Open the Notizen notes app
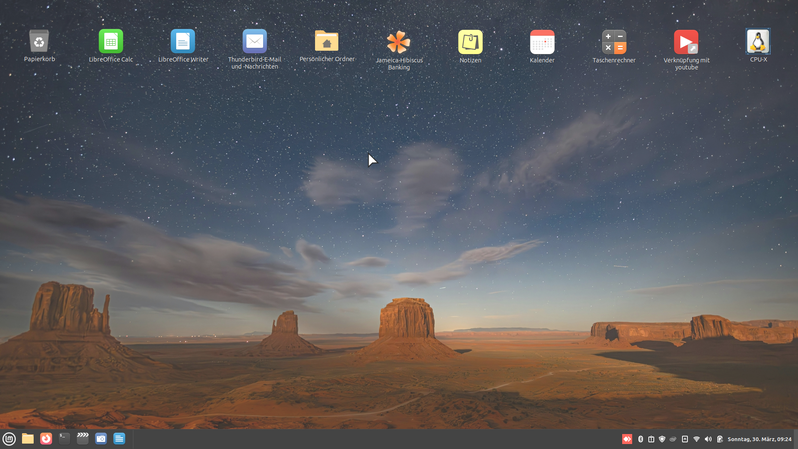The height and width of the screenshot is (449, 798). coord(470,42)
